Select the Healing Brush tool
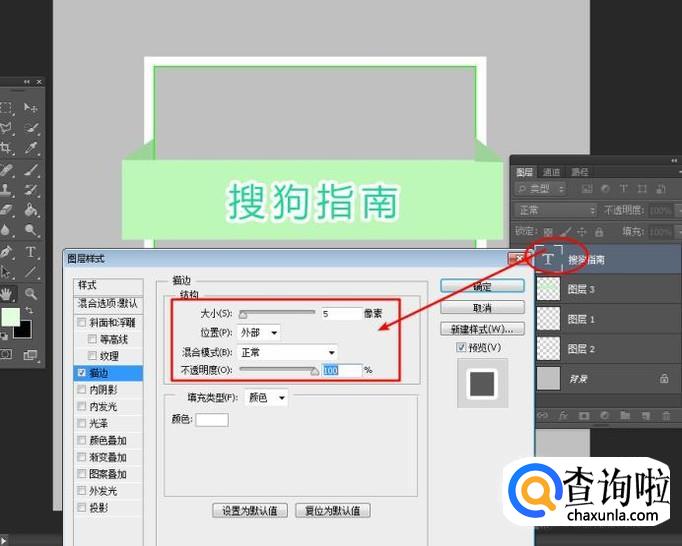Viewport: 682px width, 546px height. click(x=6, y=169)
